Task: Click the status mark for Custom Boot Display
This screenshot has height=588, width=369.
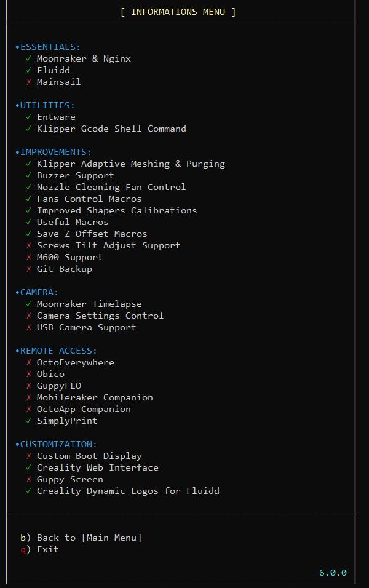Action: point(29,456)
